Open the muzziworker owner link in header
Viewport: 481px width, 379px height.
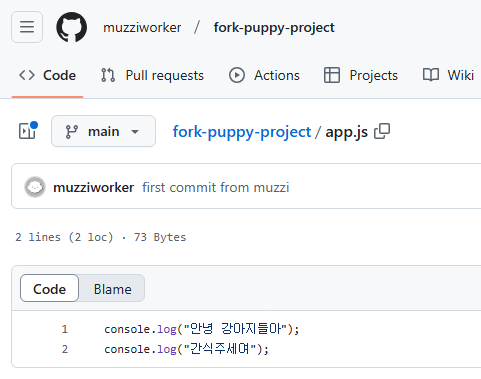pos(142,27)
